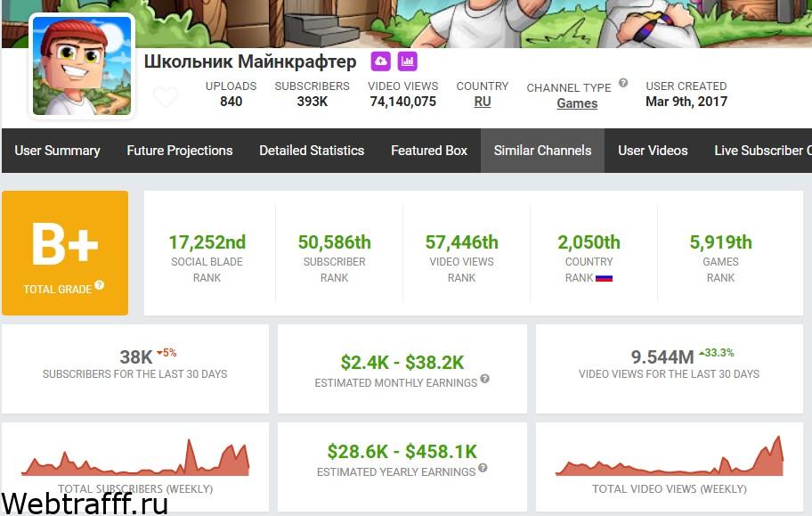This screenshot has height=516, width=812.
Task: Click the Total Video Views weekly chart
Action: click(669, 456)
